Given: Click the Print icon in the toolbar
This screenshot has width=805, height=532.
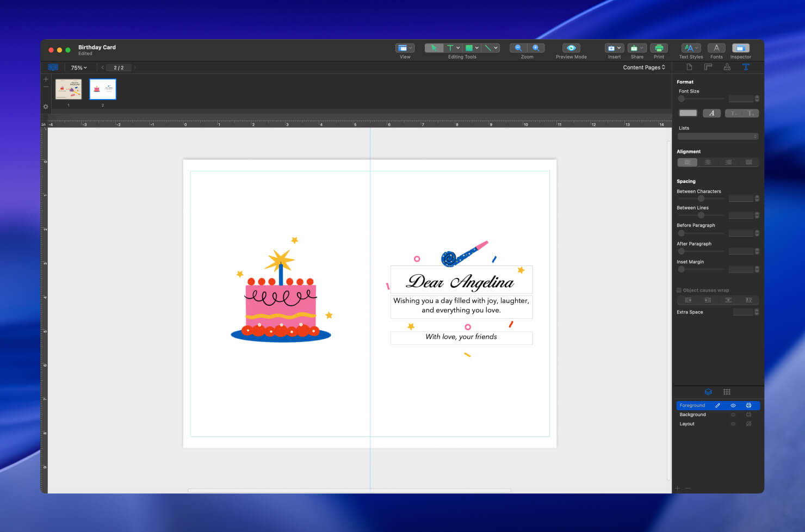Looking at the screenshot, I should [659, 48].
